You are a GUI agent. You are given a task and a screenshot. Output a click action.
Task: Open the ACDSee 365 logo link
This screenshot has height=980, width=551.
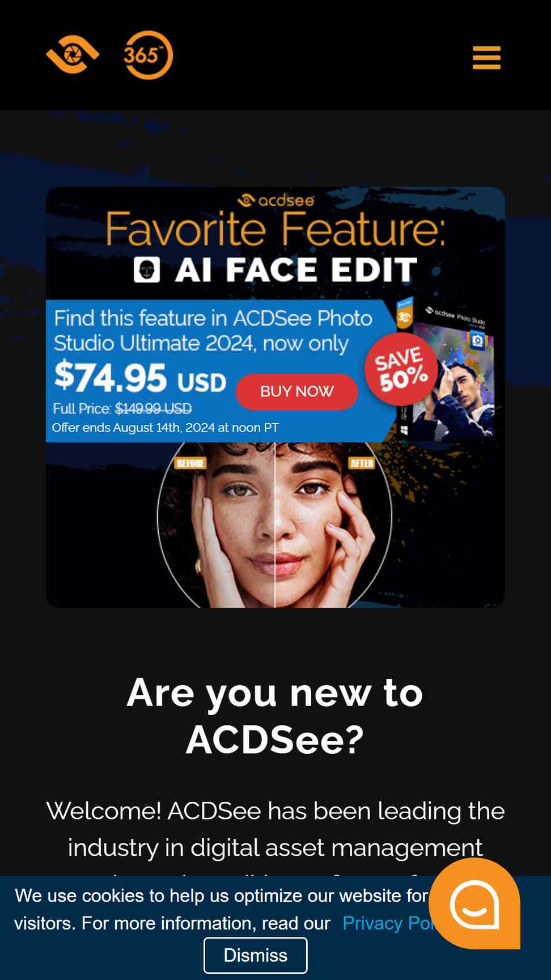[x=148, y=55]
